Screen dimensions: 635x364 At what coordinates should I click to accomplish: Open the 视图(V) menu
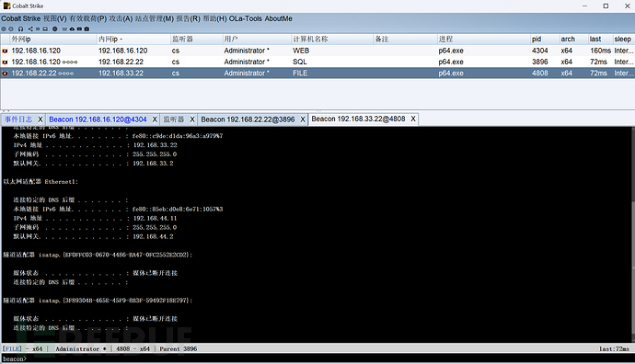tap(54, 18)
